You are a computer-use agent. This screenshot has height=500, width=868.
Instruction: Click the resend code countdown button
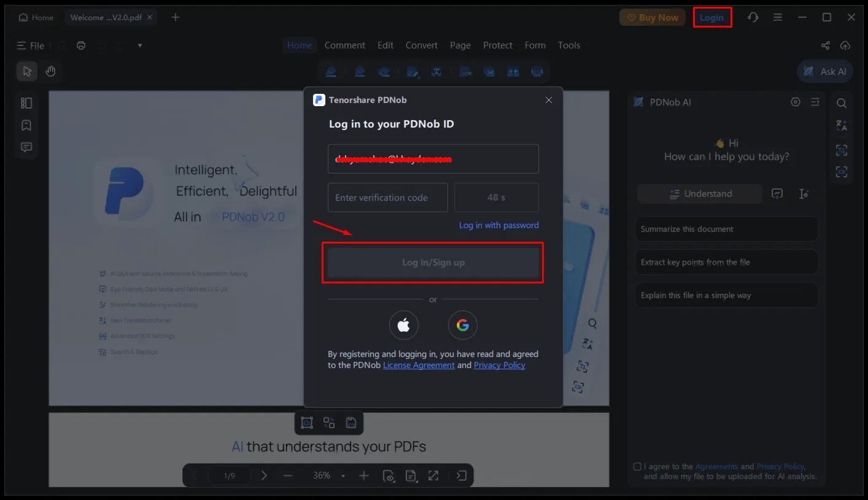(497, 198)
